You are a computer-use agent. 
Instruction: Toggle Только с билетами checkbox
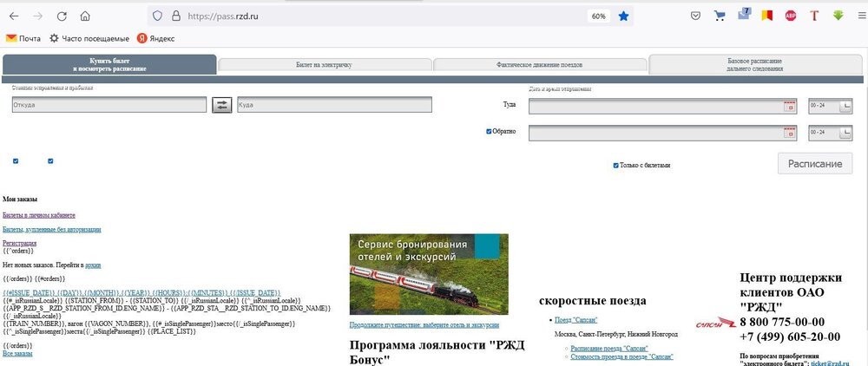coord(616,166)
